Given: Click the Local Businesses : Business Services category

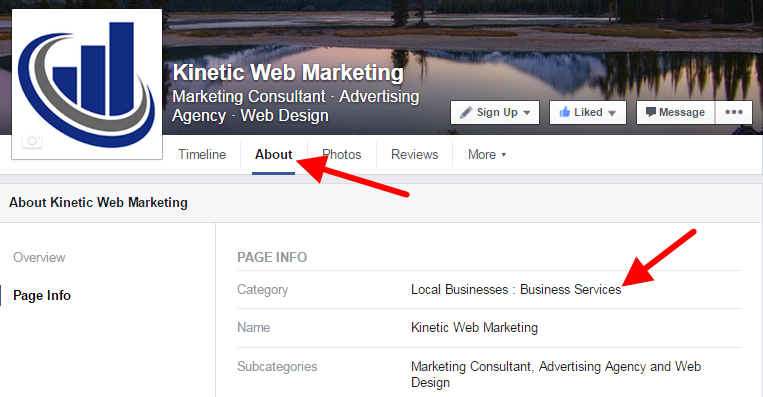Looking at the screenshot, I should click(516, 289).
